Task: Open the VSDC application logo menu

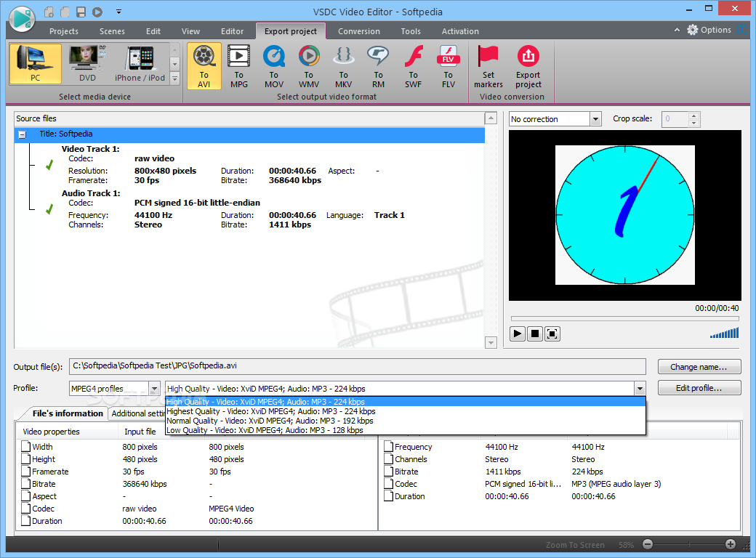Action: click(x=23, y=18)
